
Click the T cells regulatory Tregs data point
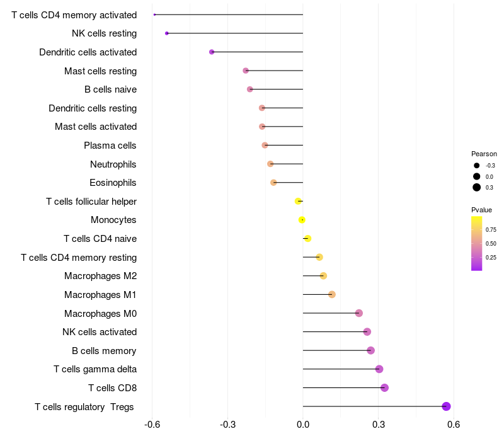447,406
